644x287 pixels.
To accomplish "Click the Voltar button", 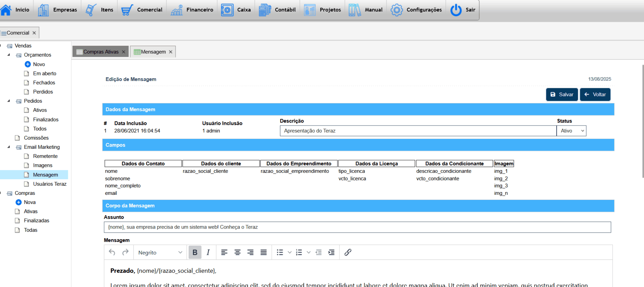I will 595,94.
